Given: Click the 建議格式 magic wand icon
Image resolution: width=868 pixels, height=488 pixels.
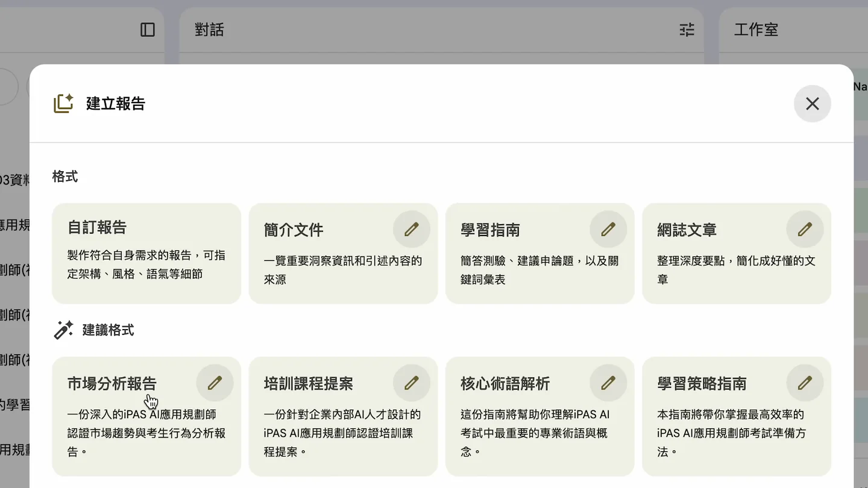Looking at the screenshot, I should click(63, 330).
